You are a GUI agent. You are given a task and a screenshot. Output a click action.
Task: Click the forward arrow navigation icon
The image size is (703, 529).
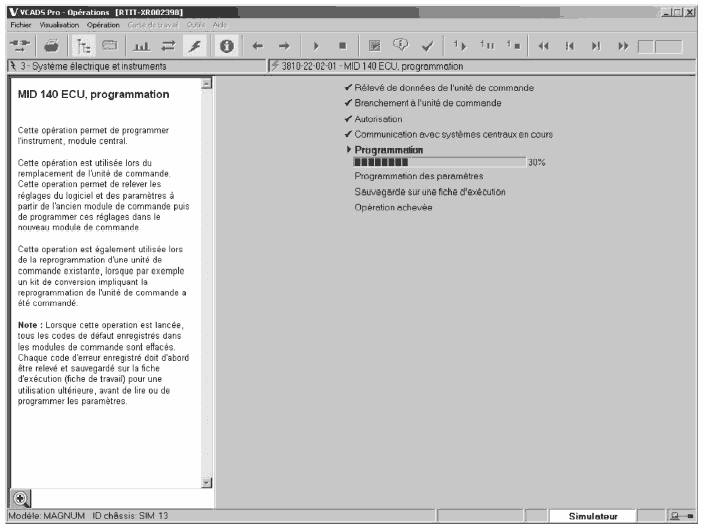[x=283, y=45]
